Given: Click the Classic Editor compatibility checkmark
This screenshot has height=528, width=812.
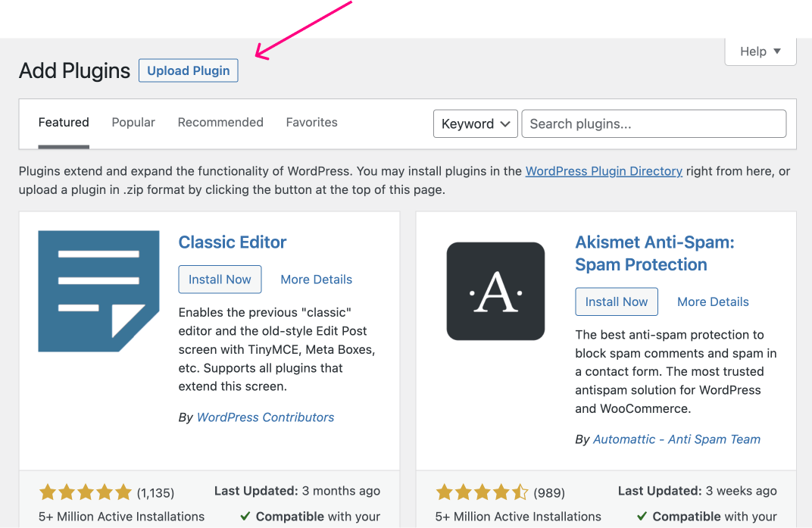Looking at the screenshot, I should click(x=245, y=516).
